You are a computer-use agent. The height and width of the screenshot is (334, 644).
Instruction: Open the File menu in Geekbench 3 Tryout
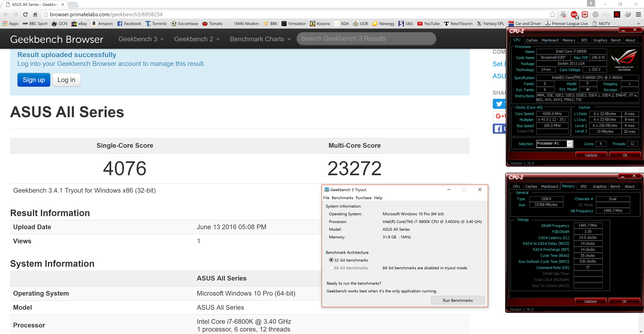pyautogui.click(x=326, y=198)
